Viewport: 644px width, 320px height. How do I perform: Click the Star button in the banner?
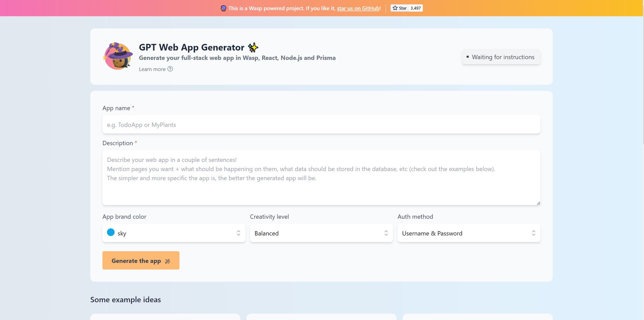(400, 8)
